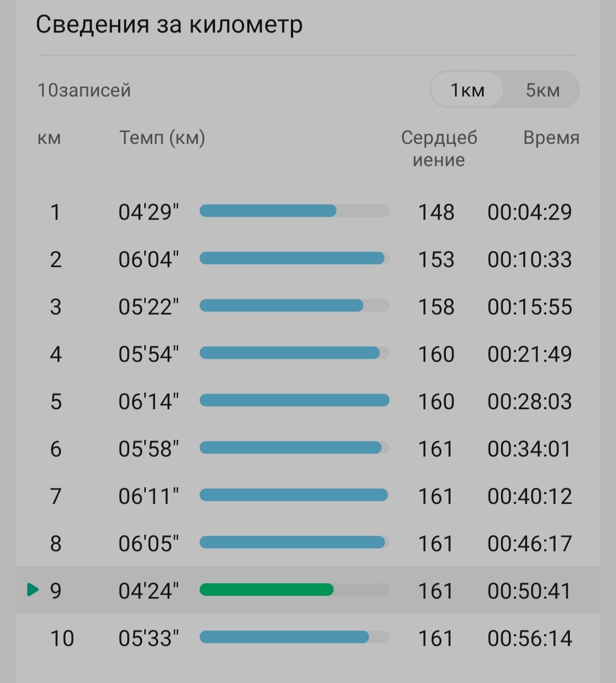
Task: Click the green pace bar for 04'24"
Action: click(266, 590)
